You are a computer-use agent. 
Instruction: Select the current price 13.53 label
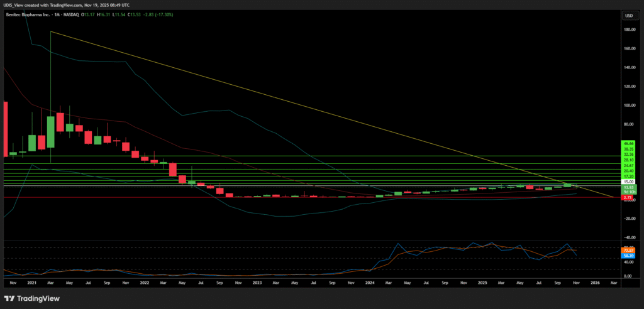(x=628, y=187)
